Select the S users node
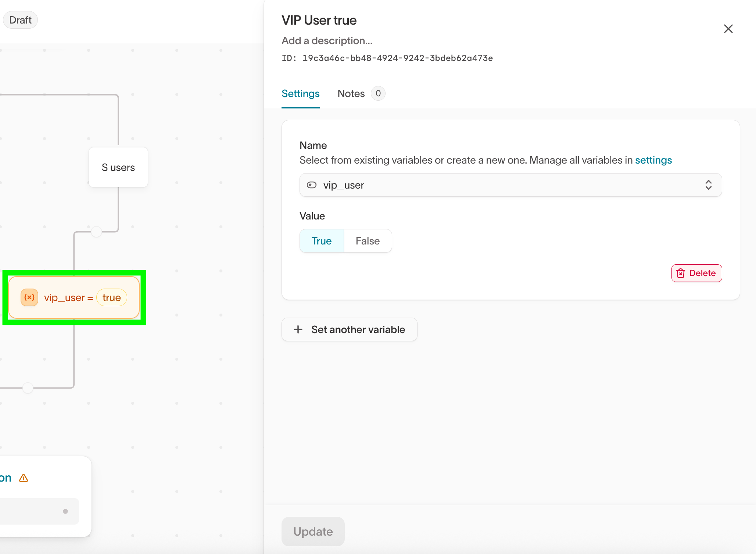The image size is (756, 554). (118, 167)
